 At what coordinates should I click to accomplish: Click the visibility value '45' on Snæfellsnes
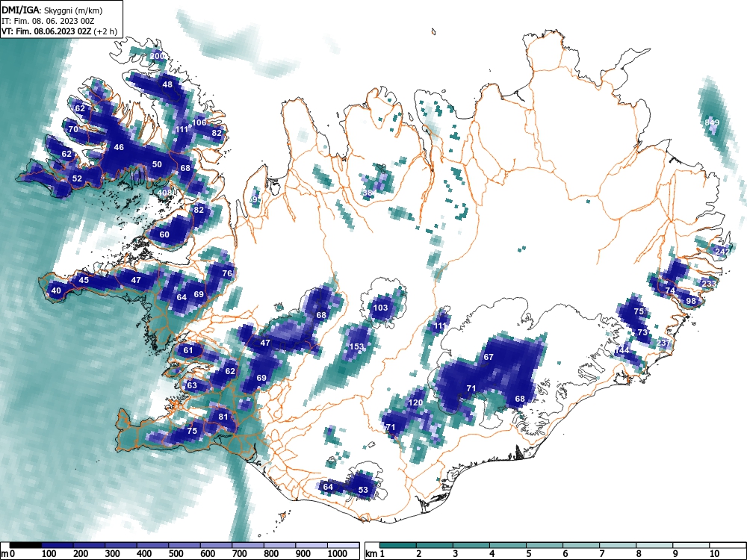pos(84,280)
